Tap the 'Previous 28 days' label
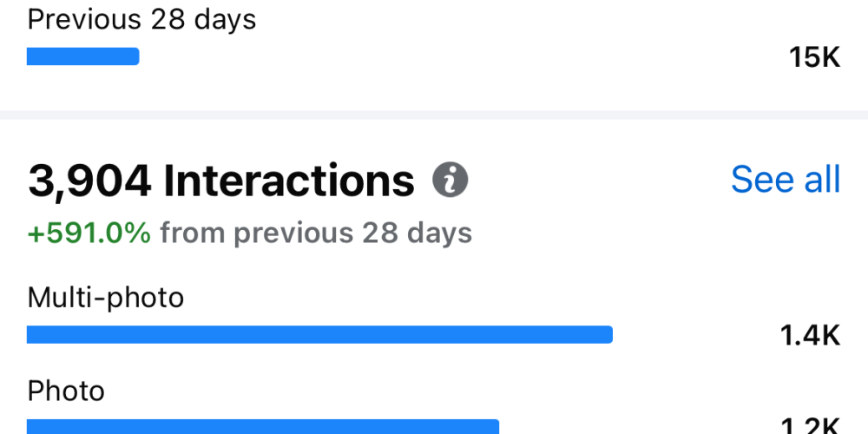Screen dimensions: 868x434 click(141, 20)
